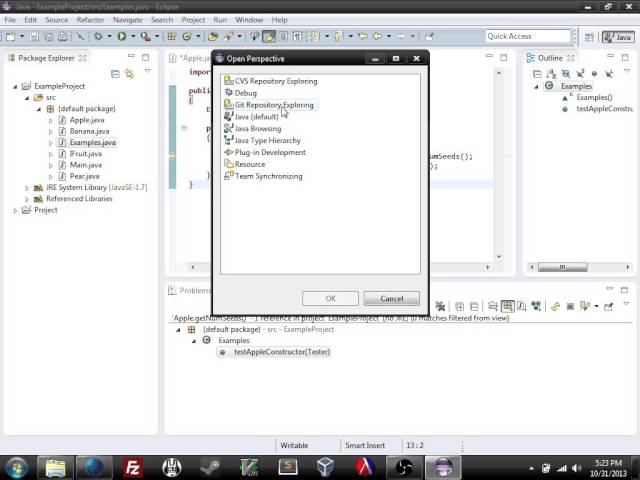Select Examples.java in Package Explorer

pos(92,143)
